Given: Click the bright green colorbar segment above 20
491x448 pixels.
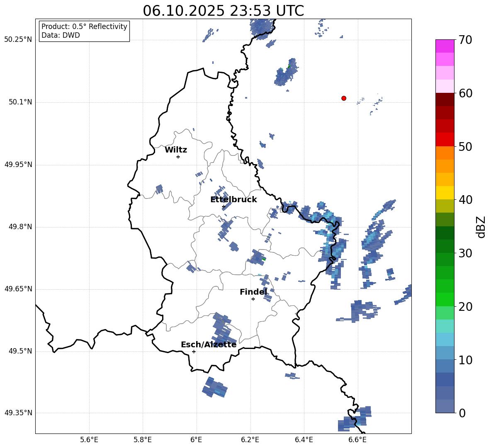Looking at the screenshot, I should tap(445, 299).
